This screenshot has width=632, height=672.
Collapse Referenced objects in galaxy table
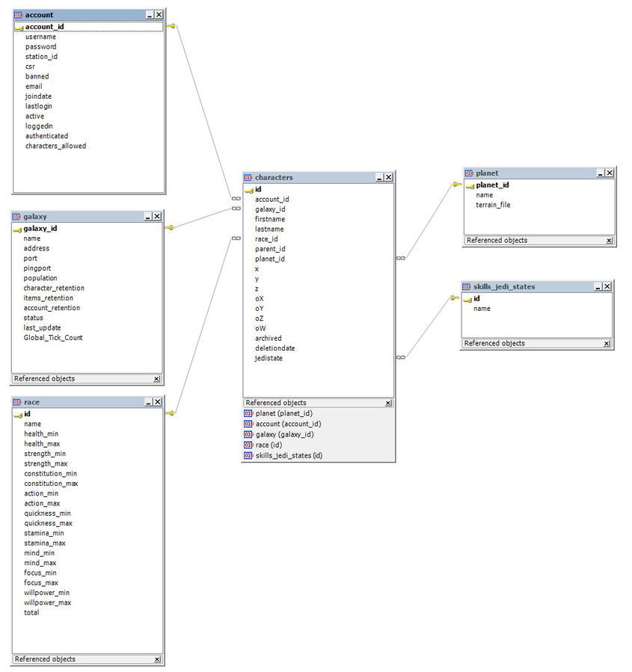coord(156,379)
